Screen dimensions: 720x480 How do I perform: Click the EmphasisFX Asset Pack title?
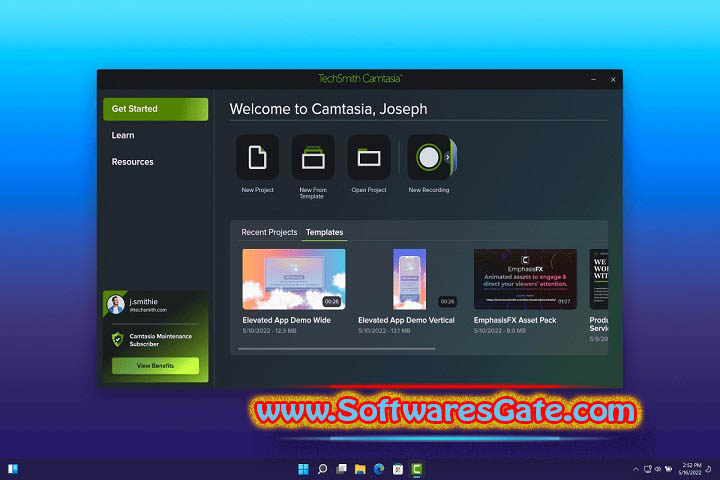515,320
